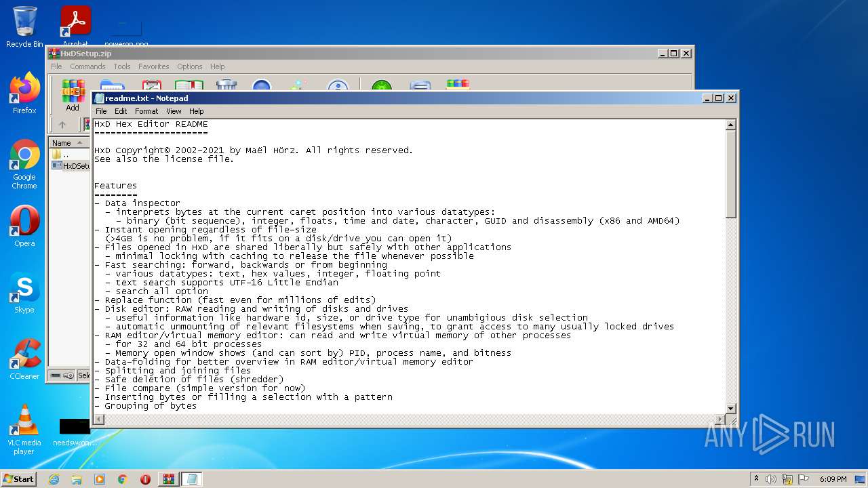Select the VLC media player desktop shortcut
The image size is (868, 488).
pyautogui.click(x=24, y=430)
